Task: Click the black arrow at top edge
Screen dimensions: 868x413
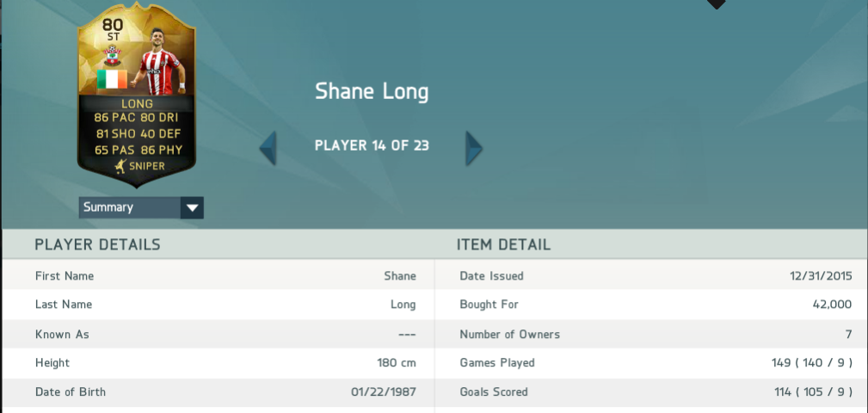Action: click(716, 4)
